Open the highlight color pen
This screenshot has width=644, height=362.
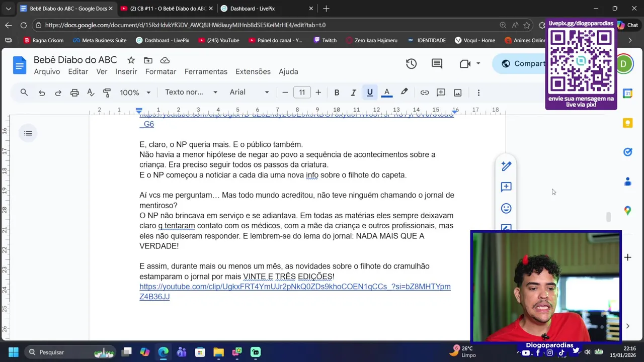(404, 93)
